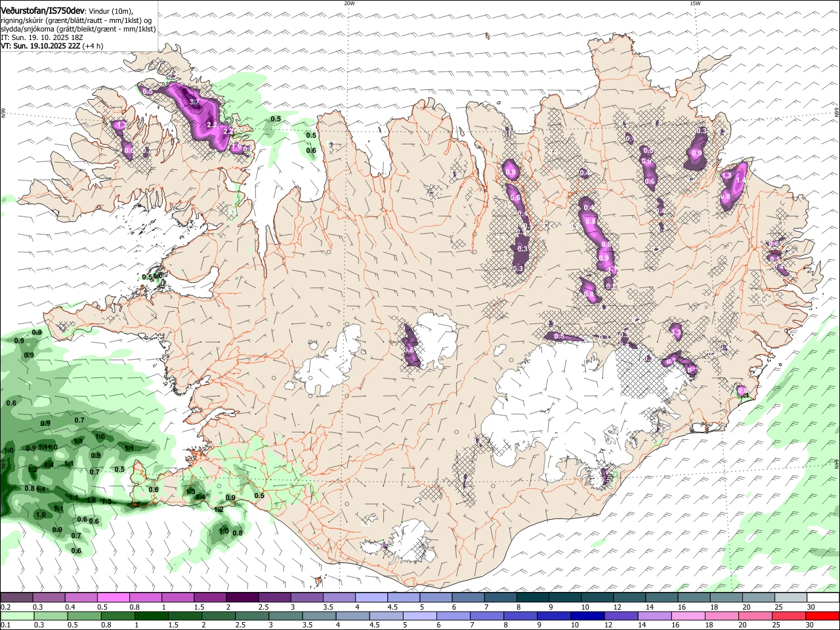Click the white snow swatch between 25 and 30
This screenshot has height=630, width=840.
[790, 597]
